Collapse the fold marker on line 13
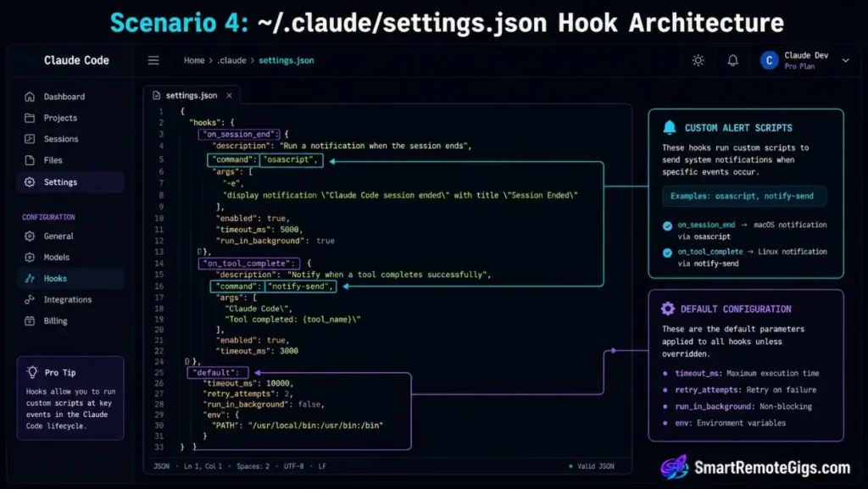 200,252
